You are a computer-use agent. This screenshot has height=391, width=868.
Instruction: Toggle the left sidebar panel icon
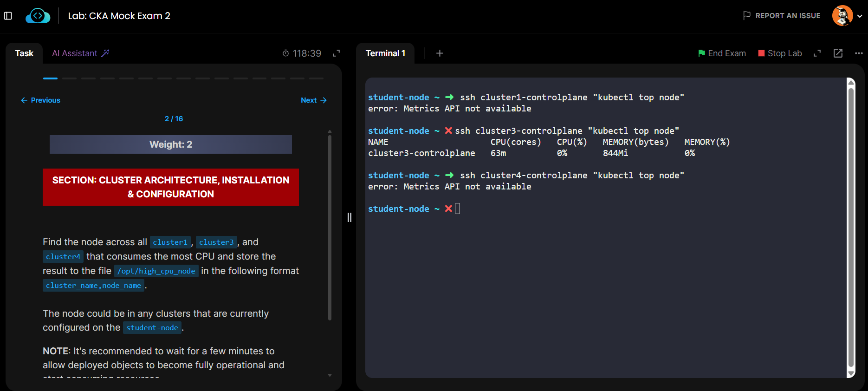pos(8,16)
